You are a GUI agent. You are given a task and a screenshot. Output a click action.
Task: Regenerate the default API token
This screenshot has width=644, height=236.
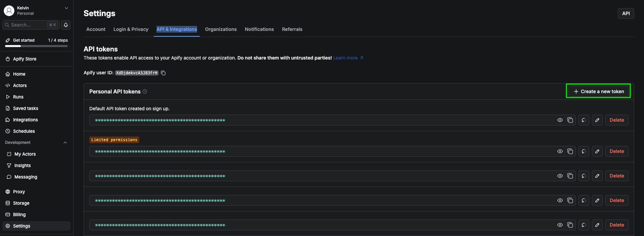pos(584,120)
